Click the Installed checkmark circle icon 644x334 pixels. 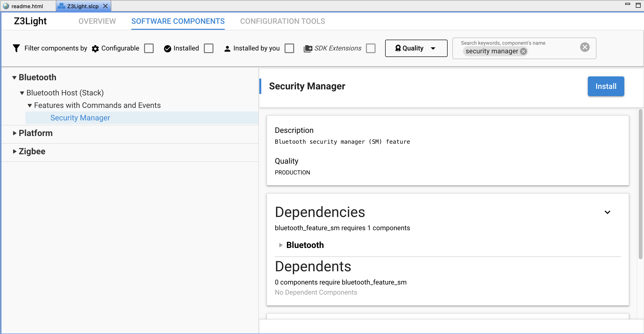[167, 48]
